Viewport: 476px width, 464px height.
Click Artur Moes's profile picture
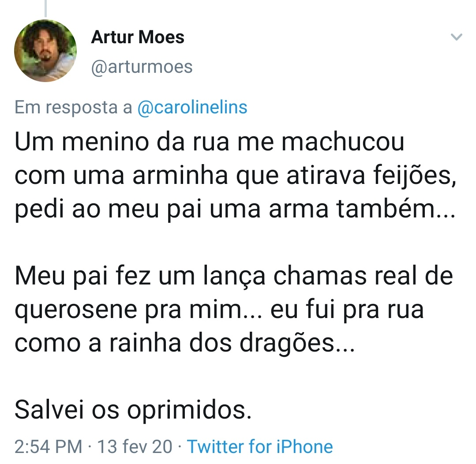tap(45, 51)
